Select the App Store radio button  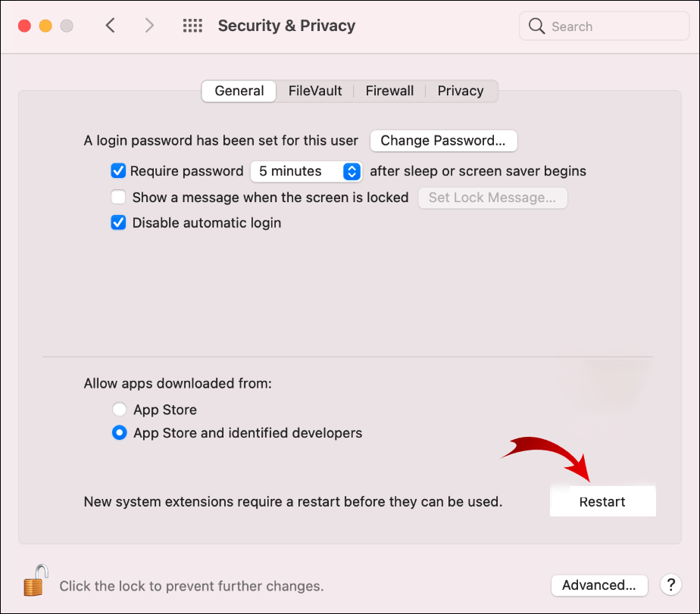pos(119,410)
